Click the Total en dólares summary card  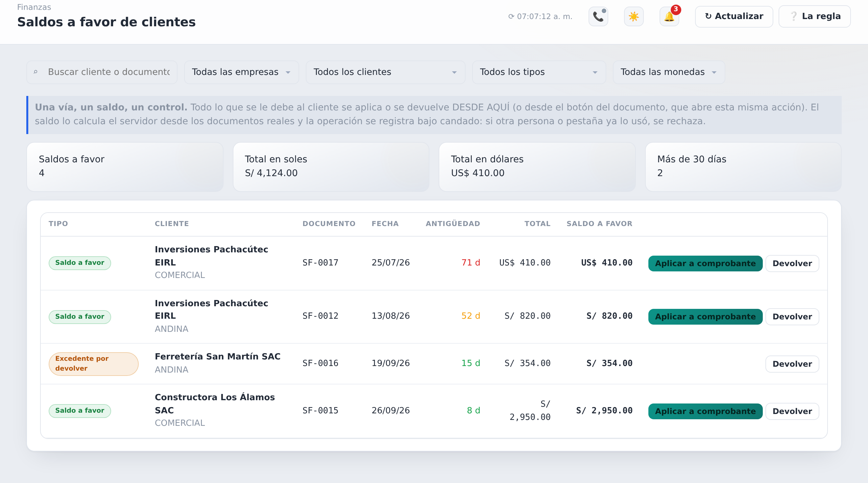click(x=537, y=167)
